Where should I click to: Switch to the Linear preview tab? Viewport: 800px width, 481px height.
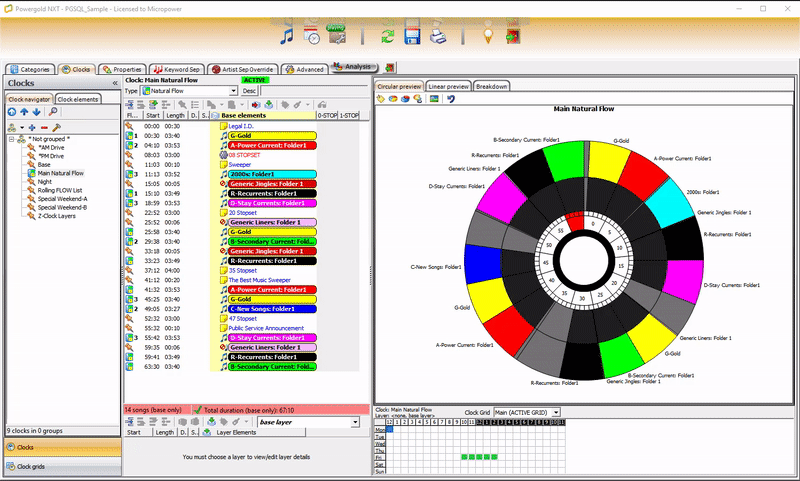coord(448,87)
